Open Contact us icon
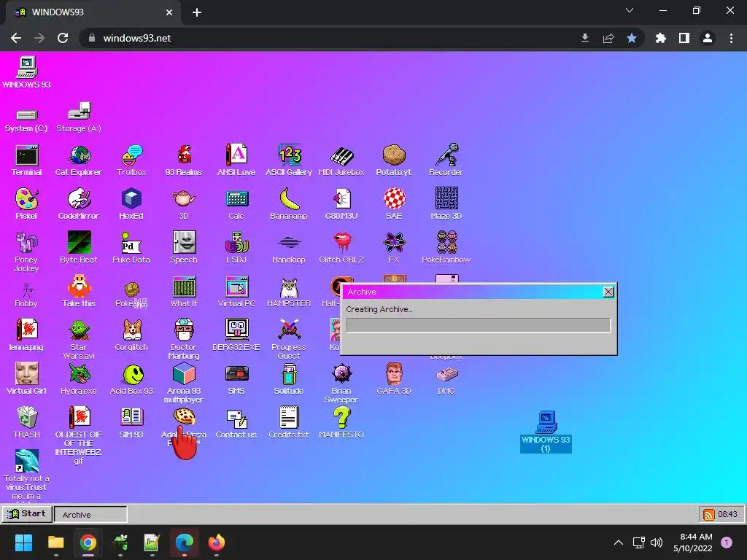The image size is (747, 560). pyautogui.click(x=236, y=423)
